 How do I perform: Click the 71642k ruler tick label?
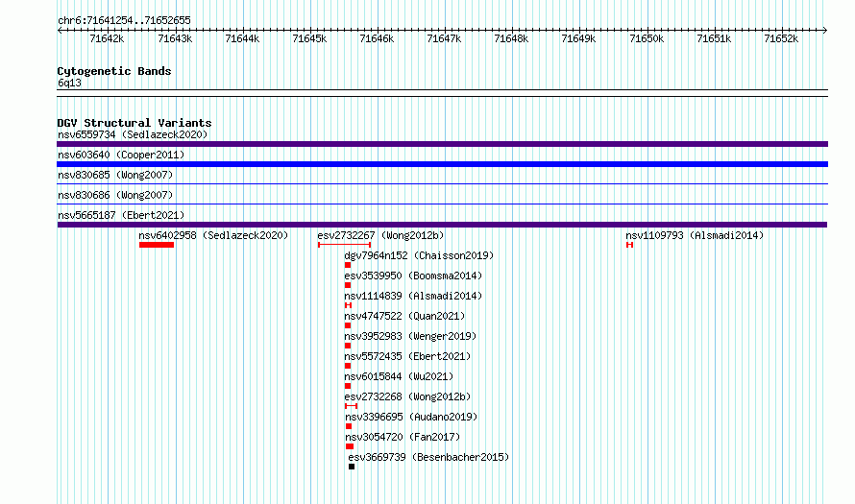coord(107,38)
